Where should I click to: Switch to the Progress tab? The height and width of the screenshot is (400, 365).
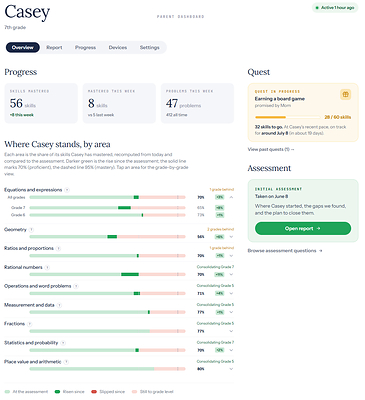(85, 48)
